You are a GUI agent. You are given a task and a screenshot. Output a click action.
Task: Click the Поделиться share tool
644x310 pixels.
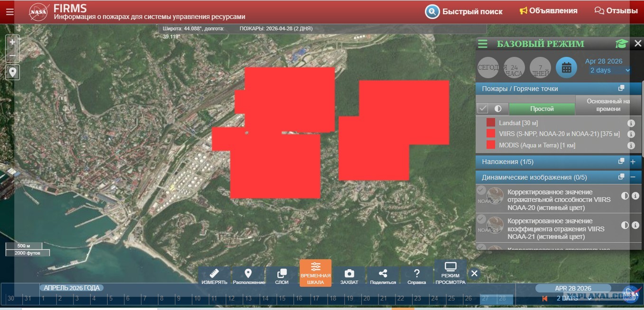[383, 276]
